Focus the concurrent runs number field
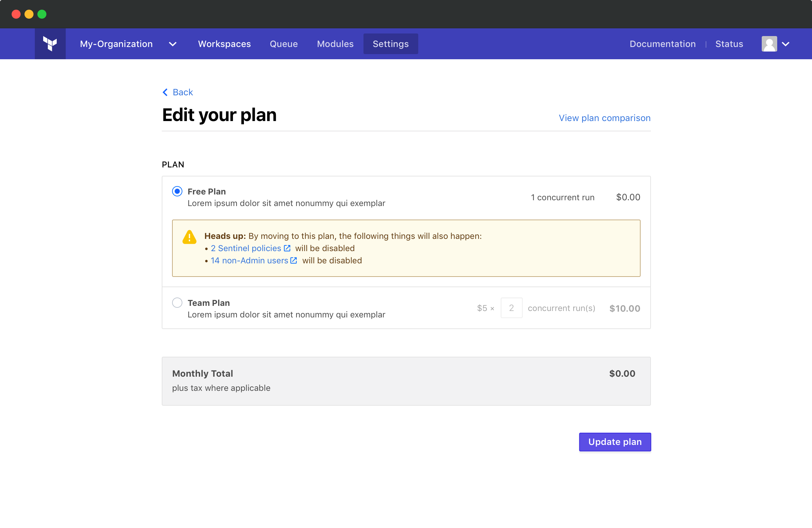This screenshot has width=812, height=528. pos(511,308)
